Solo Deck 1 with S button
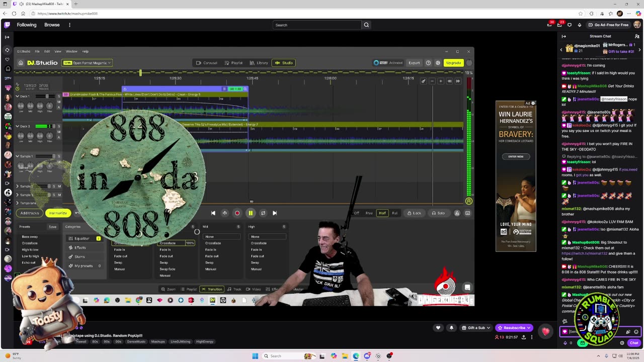Screen dimensions: 644x362 (x=59, y=96)
